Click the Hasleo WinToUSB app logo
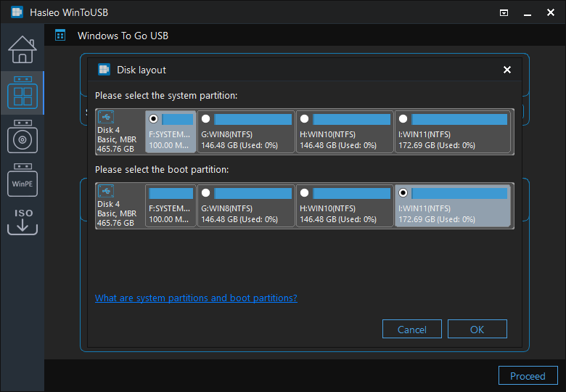 (17, 12)
